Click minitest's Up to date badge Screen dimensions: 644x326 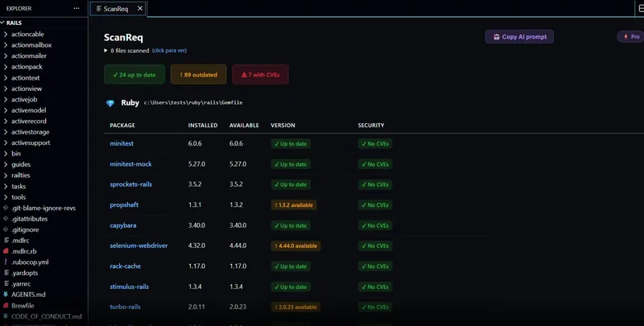click(291, 144)
